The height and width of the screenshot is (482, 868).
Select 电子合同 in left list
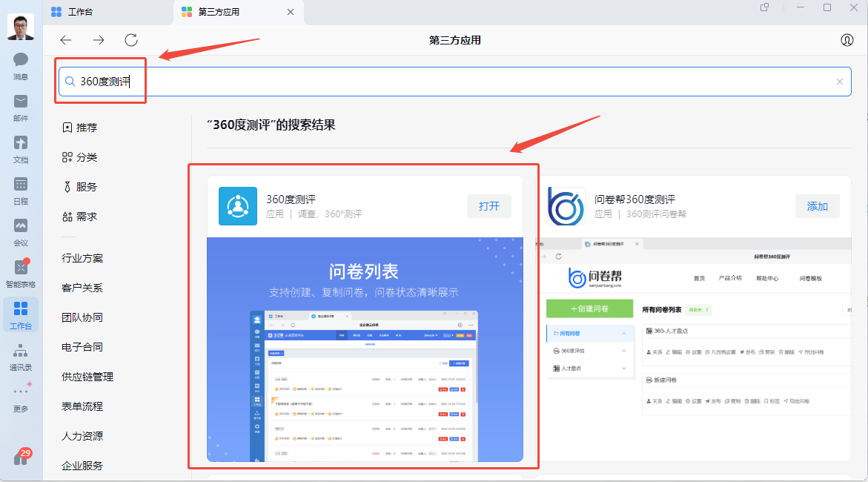pos(82,347)
